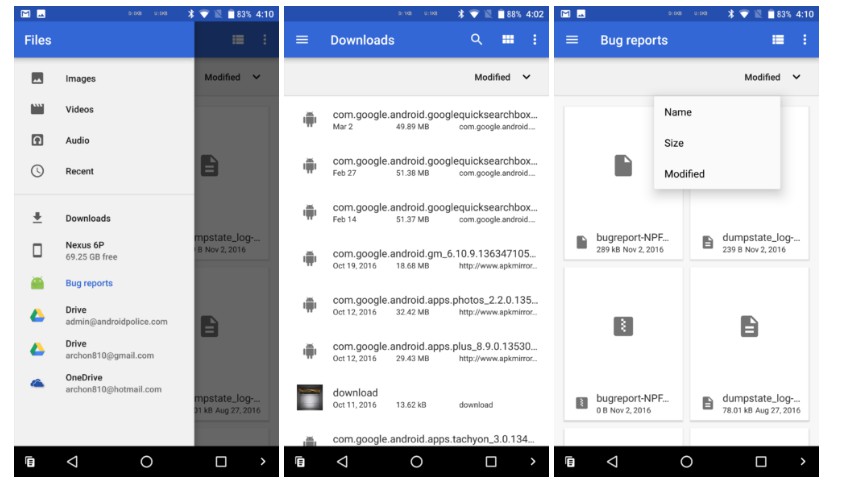Open Videos in the Files drawer

click(x=104, y=109)
